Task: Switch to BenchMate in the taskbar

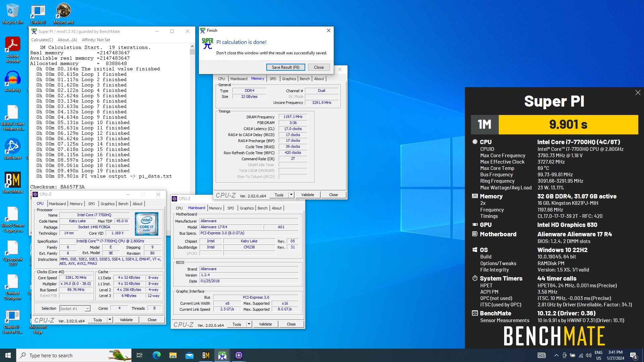Action: pos(206,355)
